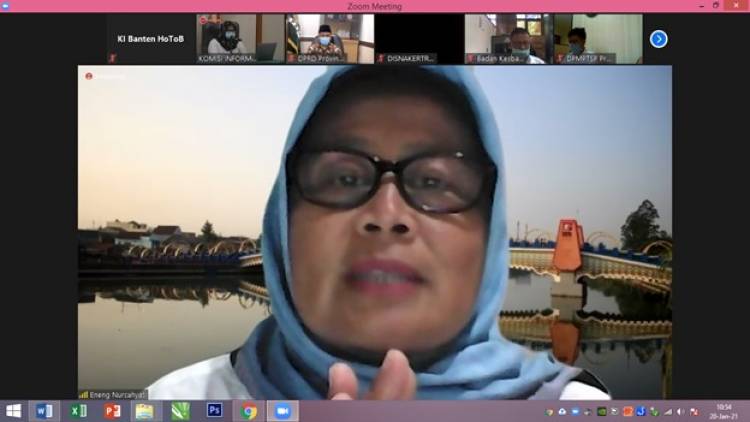Click muted mic icon on KI Banten HoToB
Image resolution: width=750 pixels, height=422 pixels.
(113, 58)
